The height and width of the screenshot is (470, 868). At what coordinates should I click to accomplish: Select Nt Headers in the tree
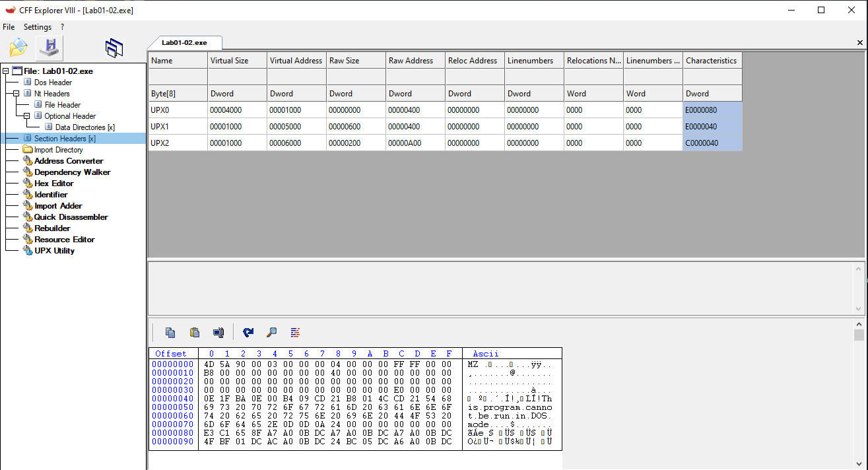tap(51, 94)
